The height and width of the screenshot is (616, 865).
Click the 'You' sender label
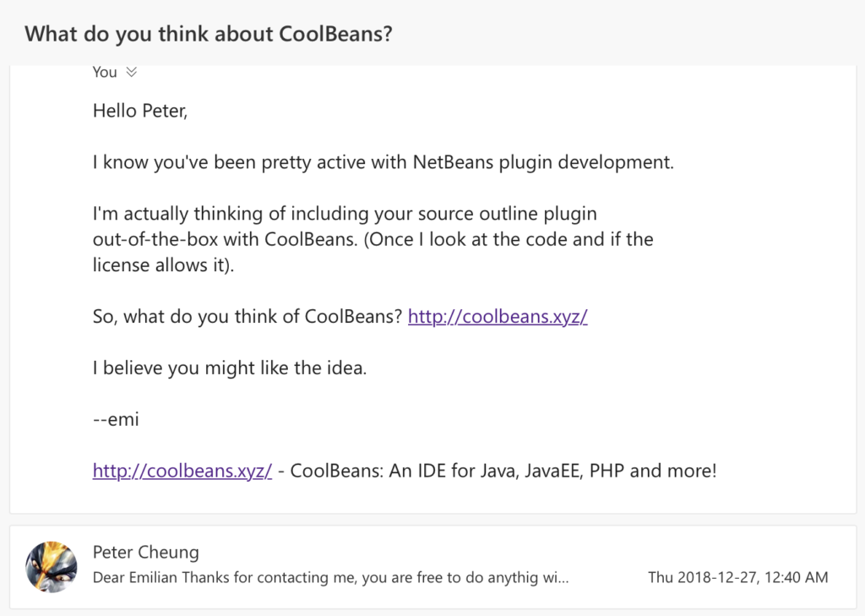(105, 73)
